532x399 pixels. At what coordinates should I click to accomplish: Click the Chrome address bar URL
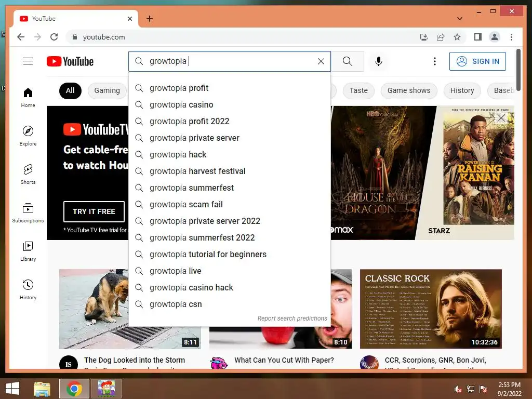[104, 37]
